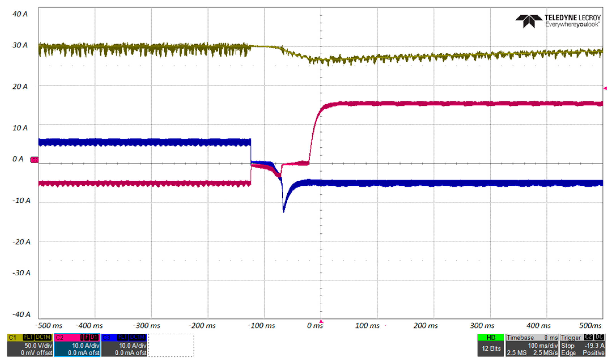Image resolution: width=616 pixels, height=364 pixels.
Task: Click the HD 12 Bits indicator
Action: click(491, 345)
